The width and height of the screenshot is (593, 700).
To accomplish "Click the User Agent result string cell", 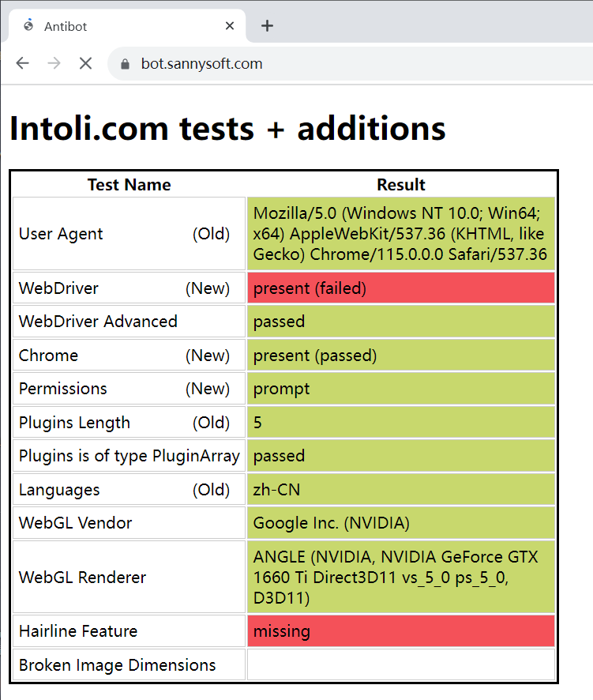I will [400, 234].
